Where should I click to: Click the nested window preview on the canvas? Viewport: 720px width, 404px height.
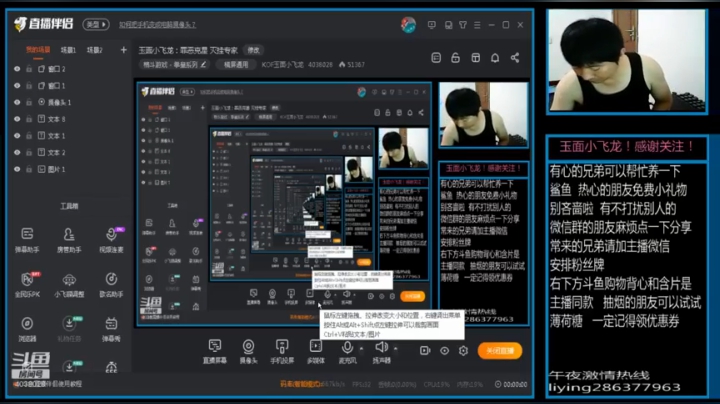pyautogui.click(x=284, y=204)
